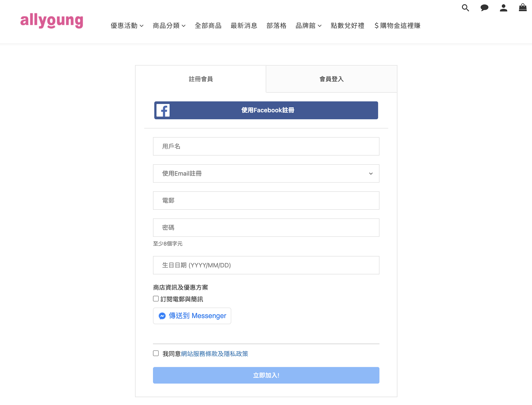Open the 部落格 menu item
Screen dimensions: 532x405
click(276, 26)
